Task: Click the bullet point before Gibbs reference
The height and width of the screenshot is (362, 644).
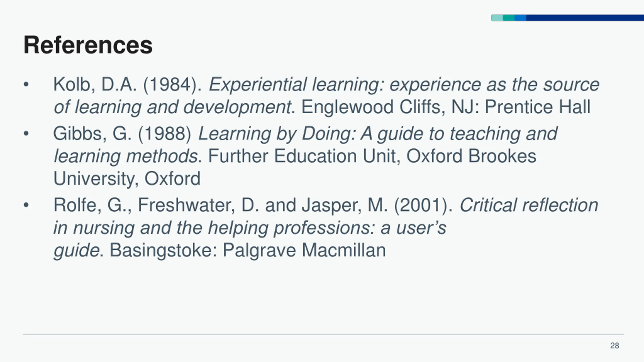Action: (26, 134)
